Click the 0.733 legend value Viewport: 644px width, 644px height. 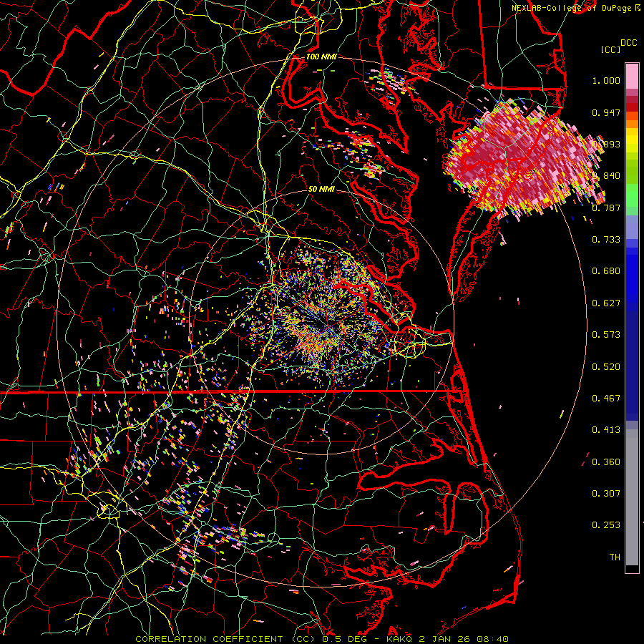[x=606, y=240]
